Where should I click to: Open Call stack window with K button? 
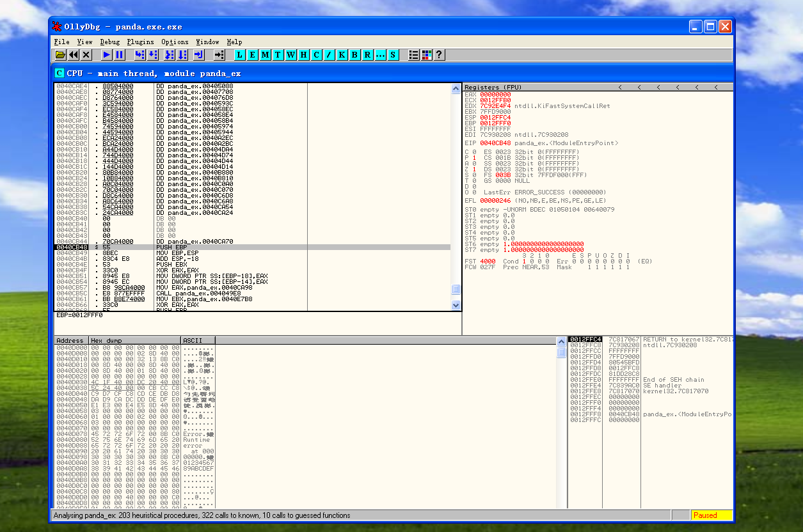(342, 55)
